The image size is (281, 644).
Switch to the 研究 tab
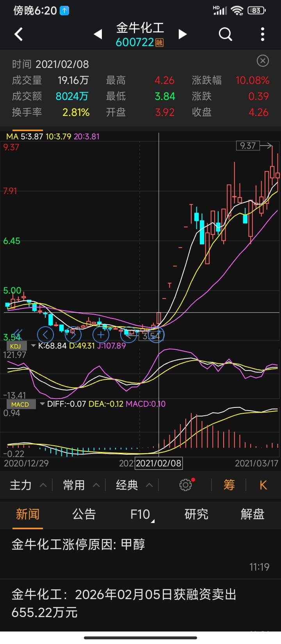(x=196, y=514)
